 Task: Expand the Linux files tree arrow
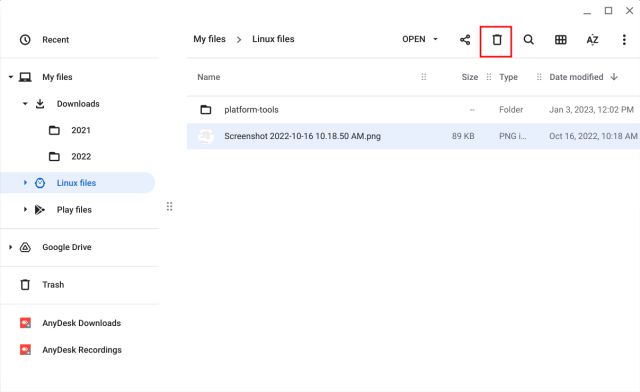tap(25, 183)
